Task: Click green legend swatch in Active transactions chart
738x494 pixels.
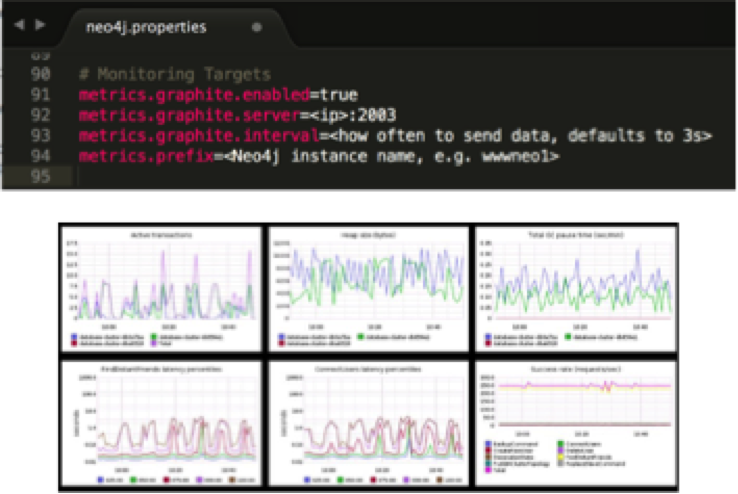Action: pos(153,337)
